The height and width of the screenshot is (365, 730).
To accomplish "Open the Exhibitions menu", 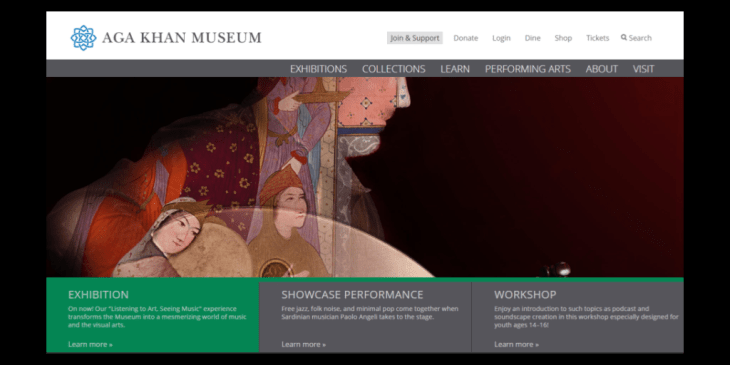I will point(318,69).
